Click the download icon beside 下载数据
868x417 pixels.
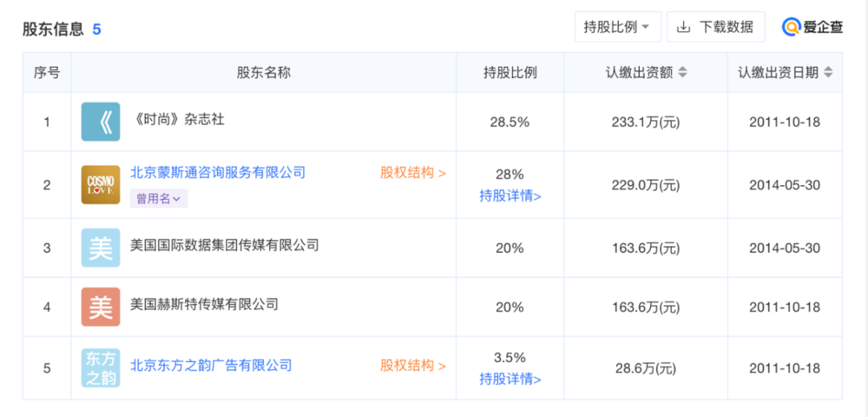point(684,27)
